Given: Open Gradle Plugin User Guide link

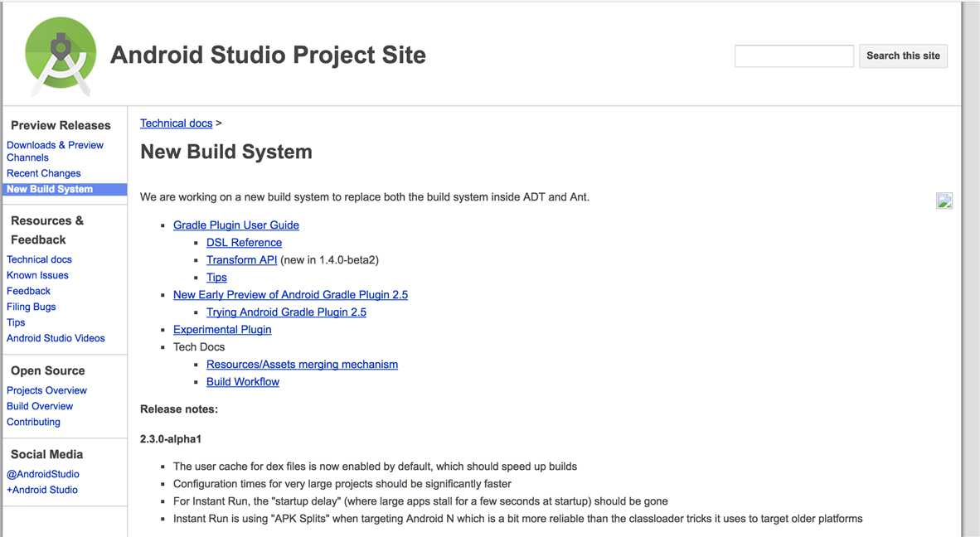Looking at the screenshot, I should [236, 225].
